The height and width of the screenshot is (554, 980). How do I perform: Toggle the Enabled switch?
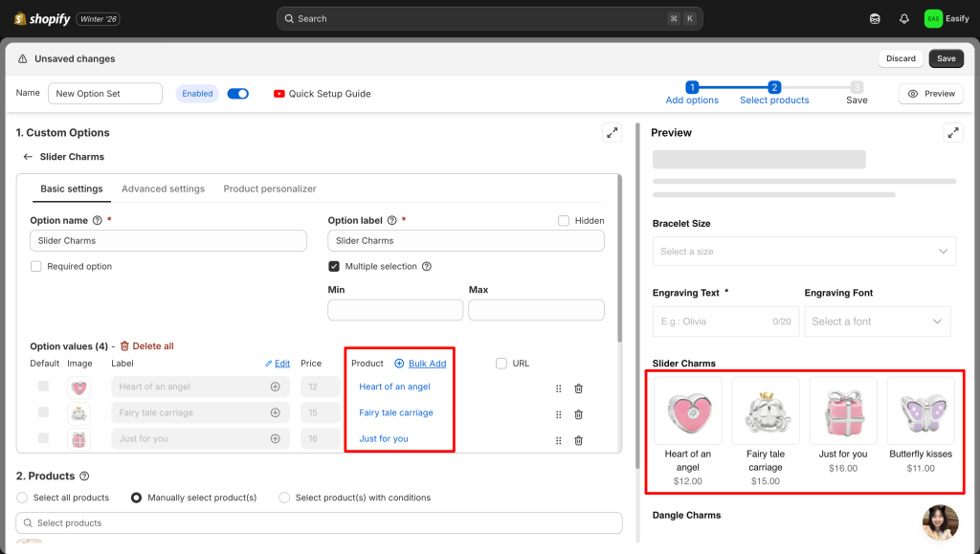[238, 94]
